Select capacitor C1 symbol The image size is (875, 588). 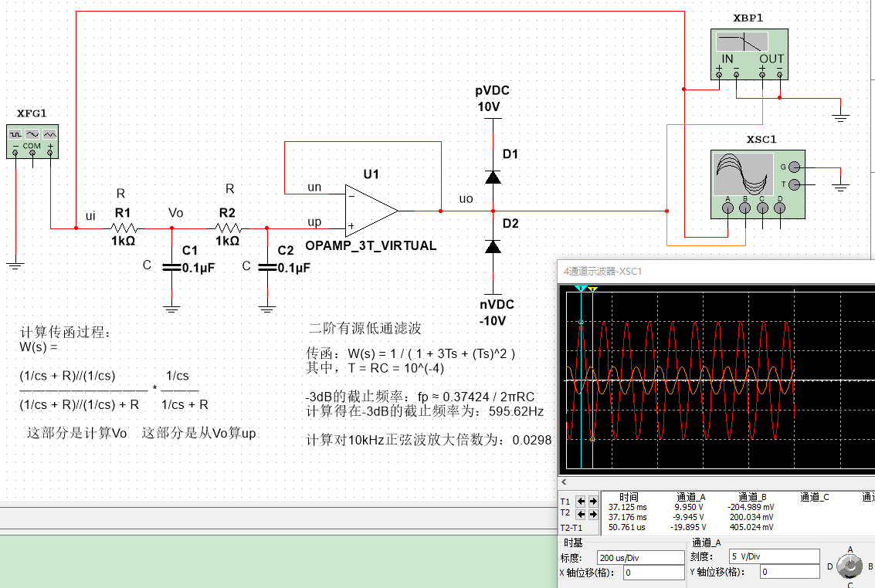(171, 267)
